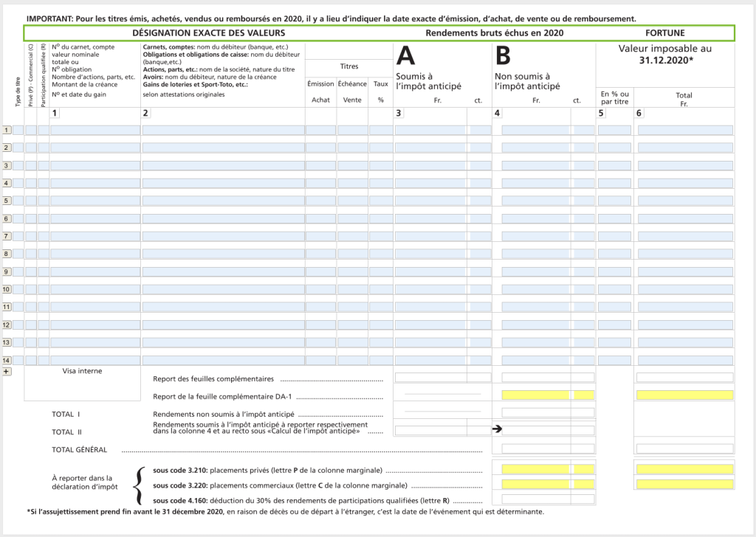Click the 'Visa interne' box
This screenshot has height=537, width=756.
[83, 384]
